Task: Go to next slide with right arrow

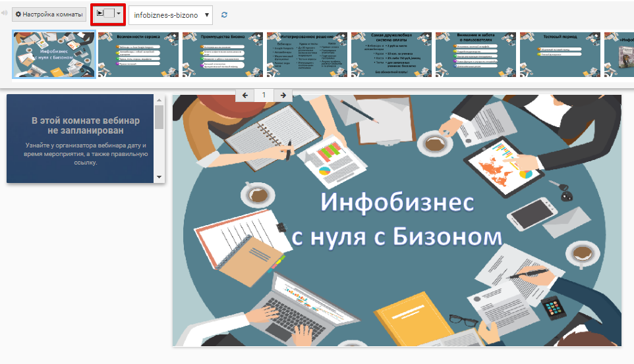Action: tap(283, 95)
